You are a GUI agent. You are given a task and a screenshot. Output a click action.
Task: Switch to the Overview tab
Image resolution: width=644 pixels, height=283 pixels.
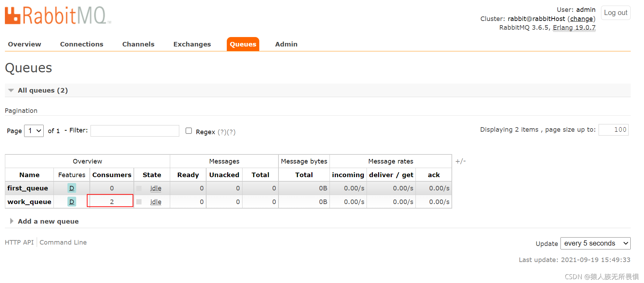(24, 44)
